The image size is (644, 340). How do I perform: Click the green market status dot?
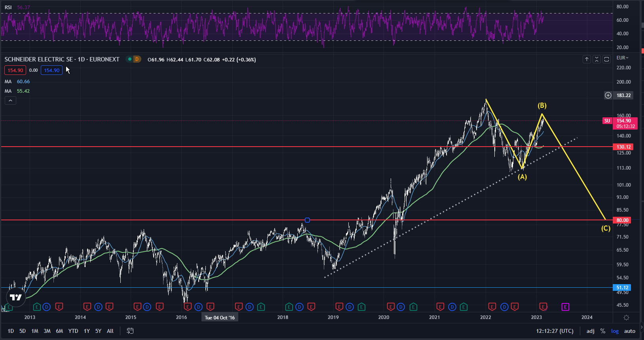[x=129, y=59]
